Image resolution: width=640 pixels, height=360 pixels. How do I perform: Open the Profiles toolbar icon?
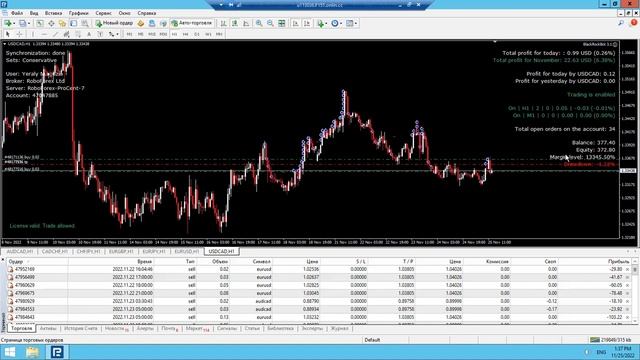tap(23, 23)
